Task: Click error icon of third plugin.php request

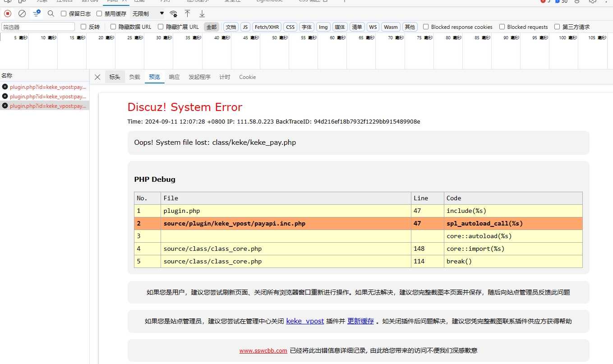Action: pyautogui.click(x=5, y=106)
